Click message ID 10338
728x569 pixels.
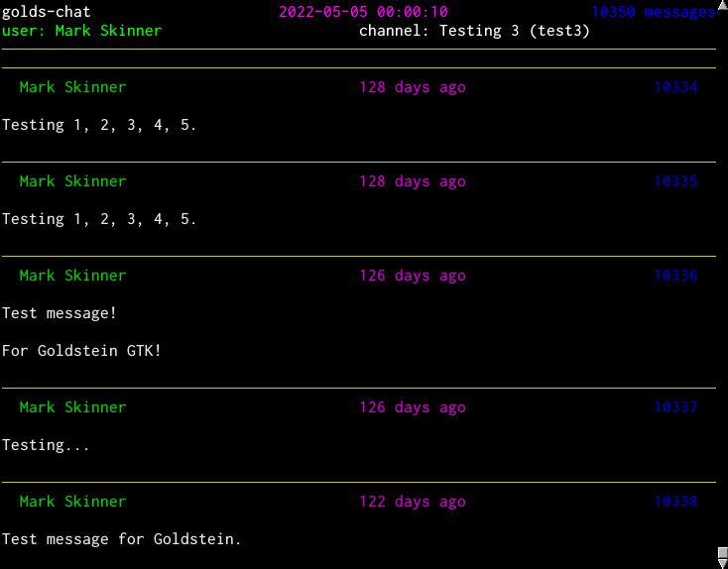tap(675, 502)
